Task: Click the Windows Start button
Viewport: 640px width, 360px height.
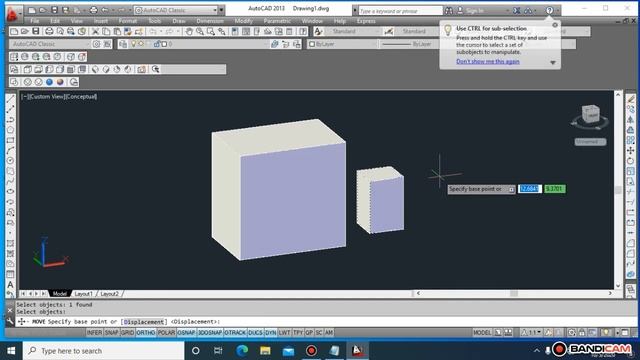Action: coord(11,351)
